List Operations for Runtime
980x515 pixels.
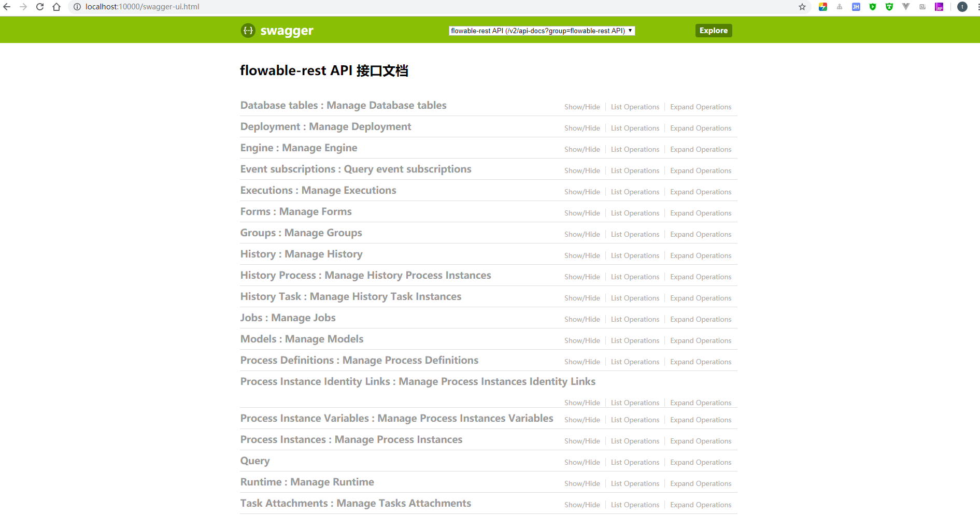pyautogui.click(x=635, y=483)
